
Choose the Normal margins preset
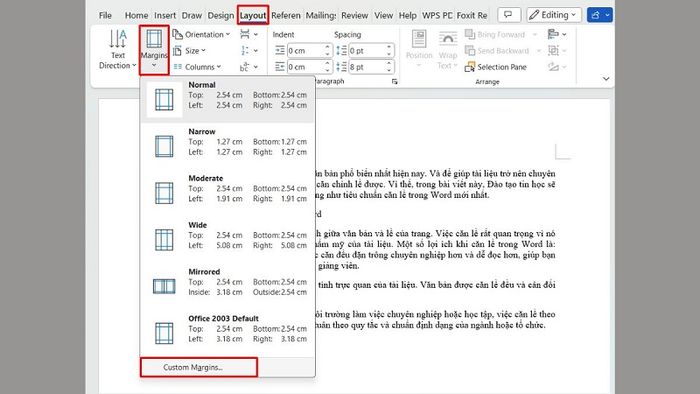[228, 99]
